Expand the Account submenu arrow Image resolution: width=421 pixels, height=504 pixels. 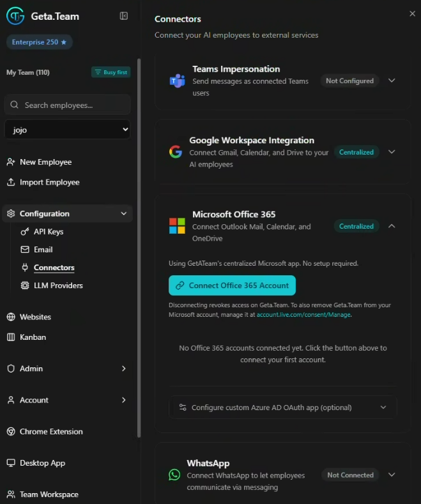tap(124, 400)
